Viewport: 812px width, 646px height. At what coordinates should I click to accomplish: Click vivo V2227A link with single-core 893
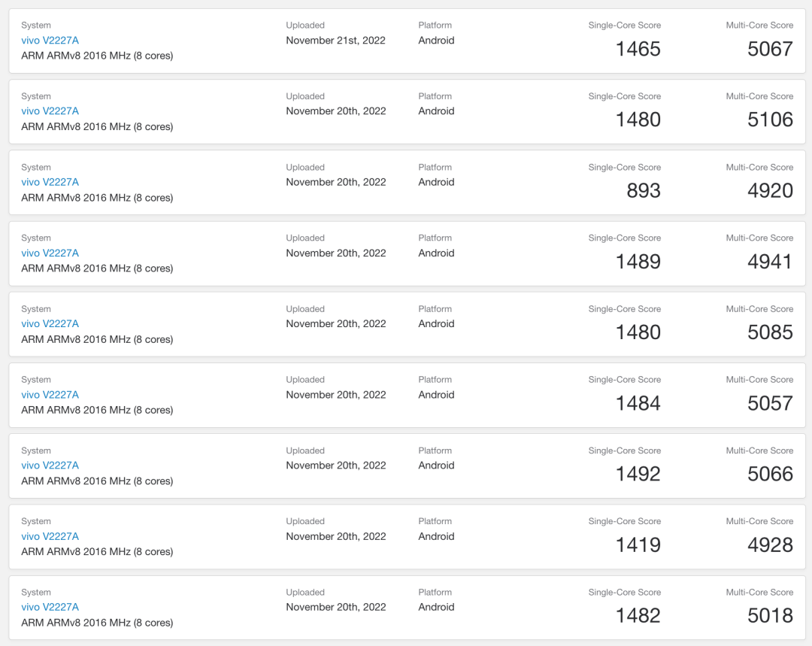pos(50,182)
